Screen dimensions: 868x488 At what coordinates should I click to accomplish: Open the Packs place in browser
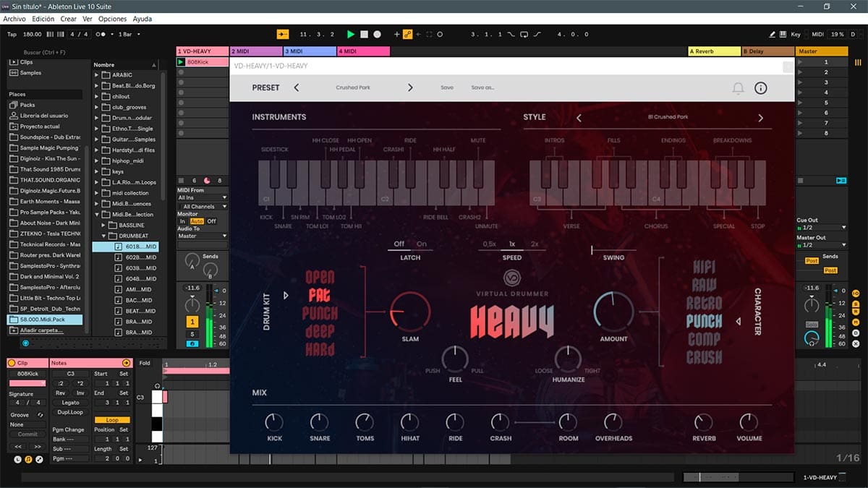(x=27, y=105)
